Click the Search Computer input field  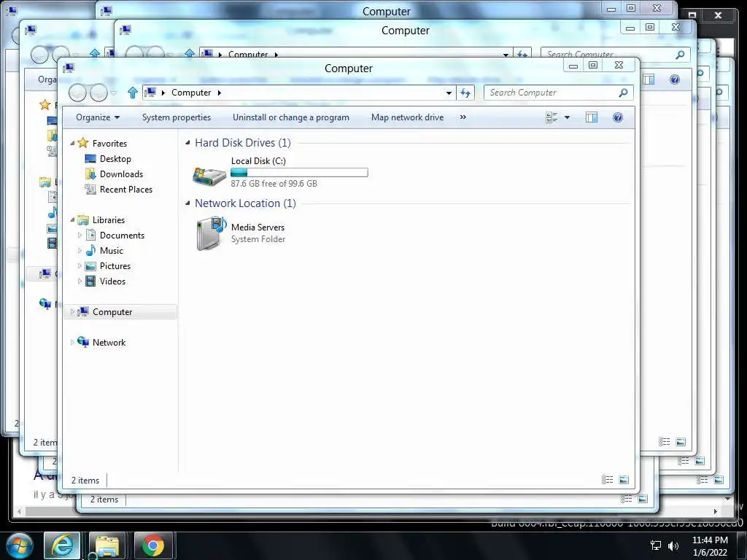pos(558,93)
